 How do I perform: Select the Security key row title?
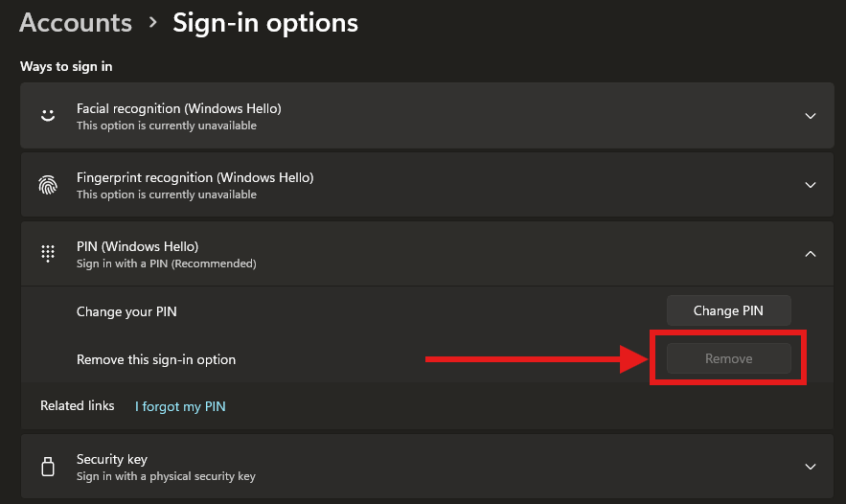click(112, 459)
